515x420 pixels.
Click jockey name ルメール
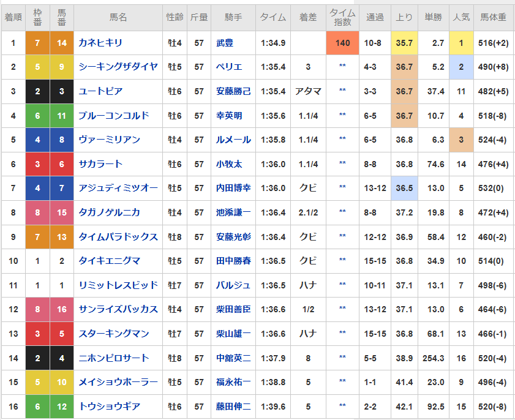[233, 140]
